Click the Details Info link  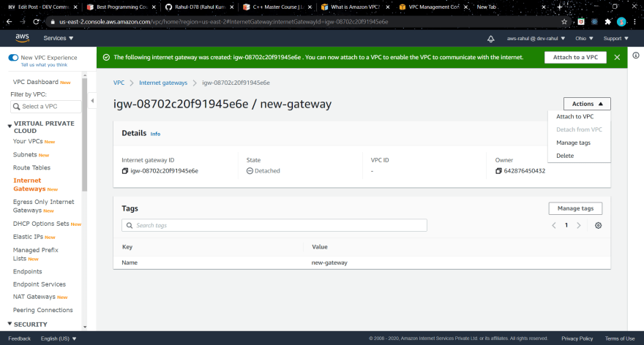tap(155, 134)
